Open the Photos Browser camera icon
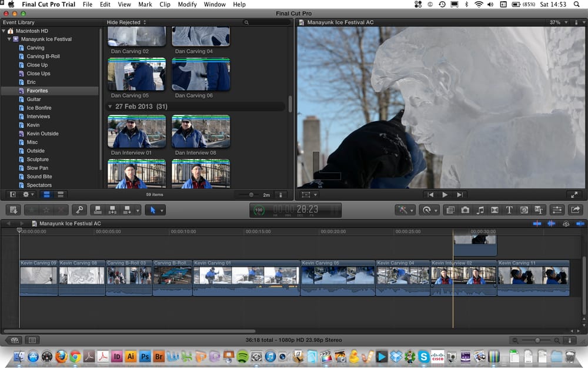 465,210
